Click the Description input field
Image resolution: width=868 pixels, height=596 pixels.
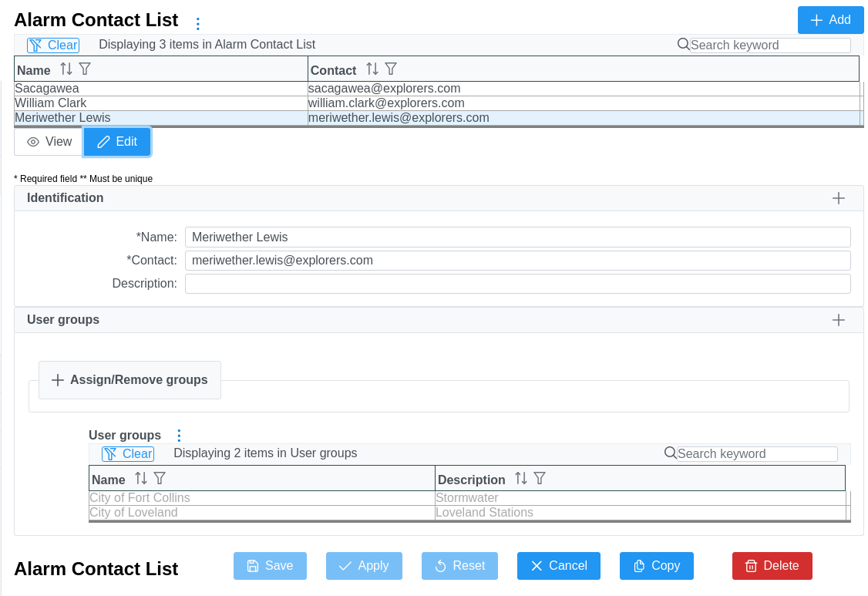point(517,284)
